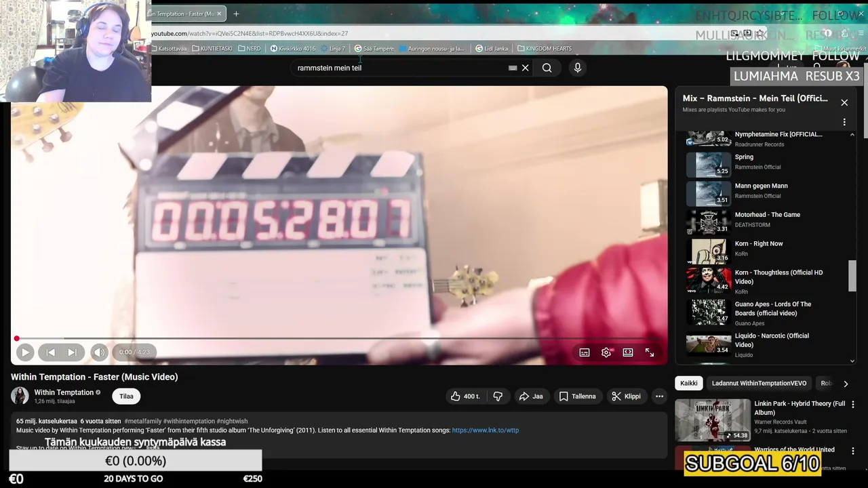Open Sää Tampere bookmark
The height and width of the screenshot is (488, 868).
374,49
